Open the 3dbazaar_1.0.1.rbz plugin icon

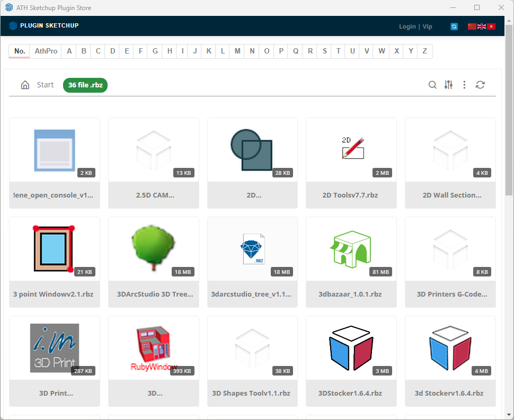351,248
